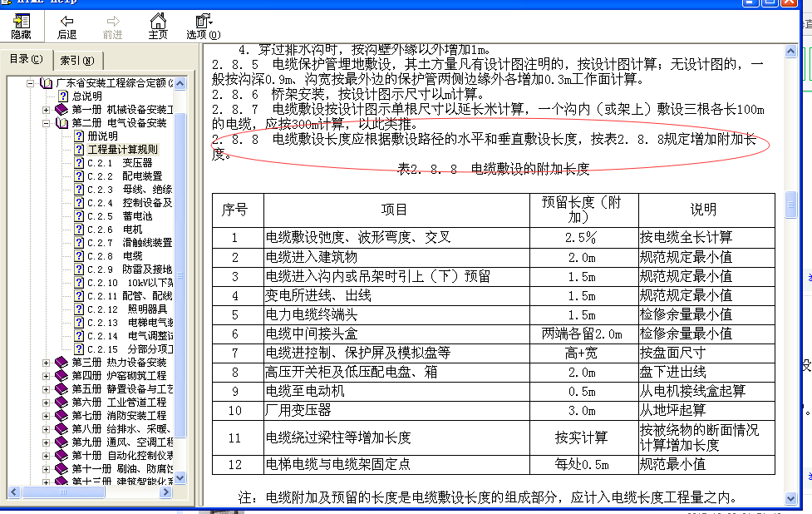Click the tree panel scroll-left arrow

14,492
